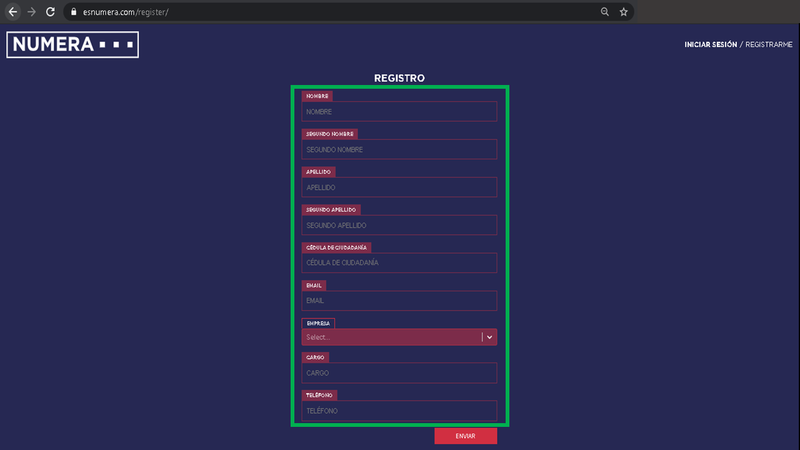Open the Empresa Select combo box
Screen dimensions: 800x450
(x=392, y=337)
